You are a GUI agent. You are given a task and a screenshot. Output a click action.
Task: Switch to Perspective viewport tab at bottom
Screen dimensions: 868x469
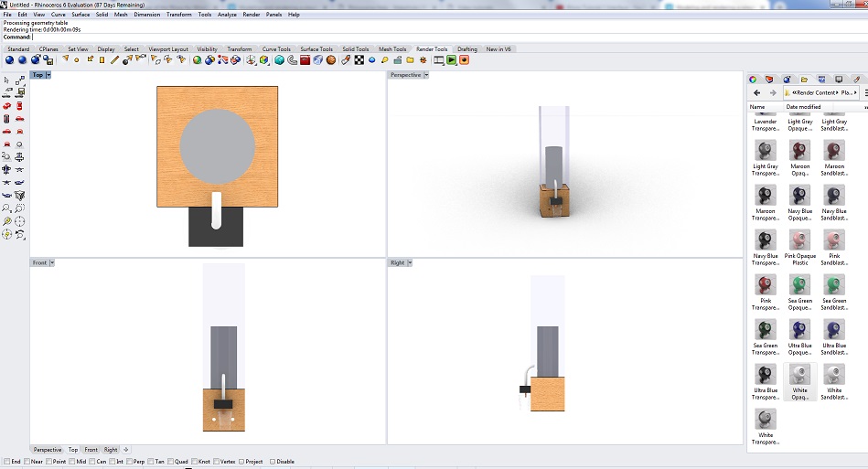48,450
